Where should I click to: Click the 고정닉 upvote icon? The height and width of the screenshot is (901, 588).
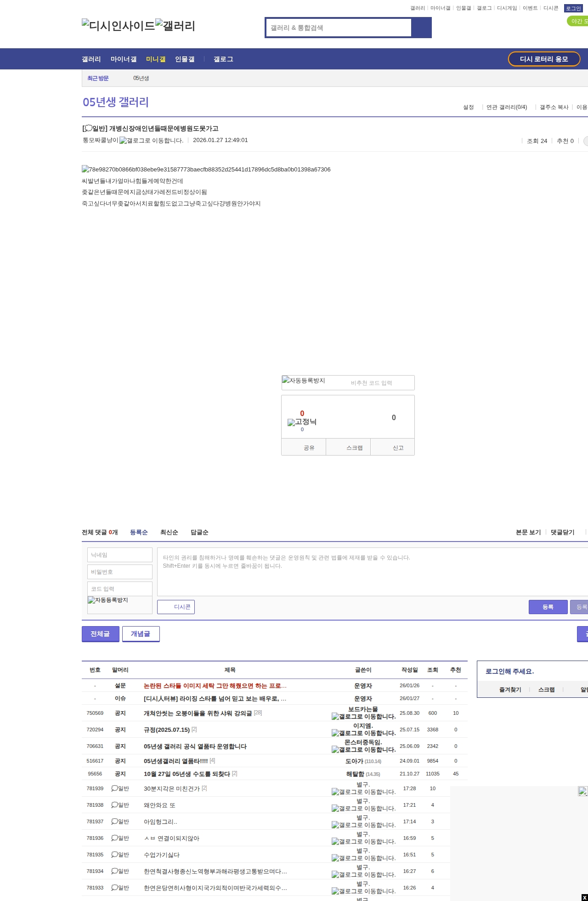tap(302, 422)
